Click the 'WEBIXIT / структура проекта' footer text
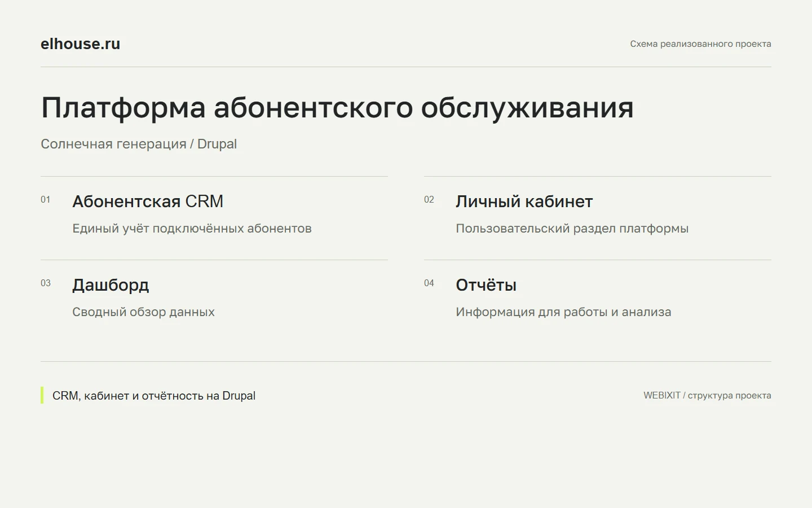This screenshot has width=812, height=508. tap(707, 396)
